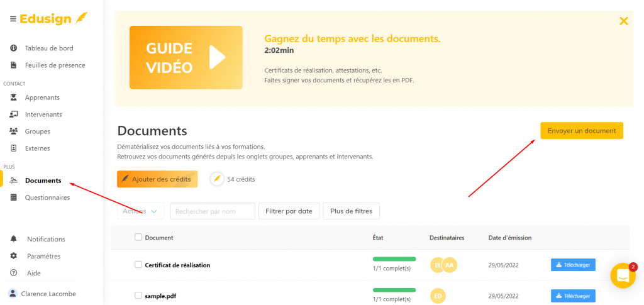Viewport: 644px width, 305px height.
Task: Click the sample.pdf document name
Action: (x=160, y=296)
